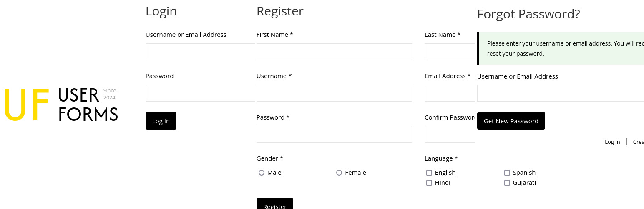The height and width of the screenshot is (209, 644).
Task: Click the Last Name input field
Action: 450,52
